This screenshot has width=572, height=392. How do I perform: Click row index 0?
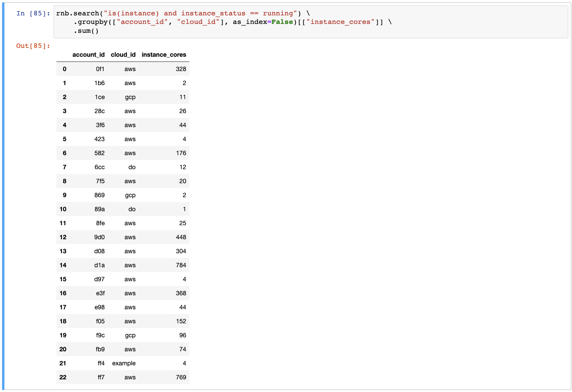tap(65, 69)
